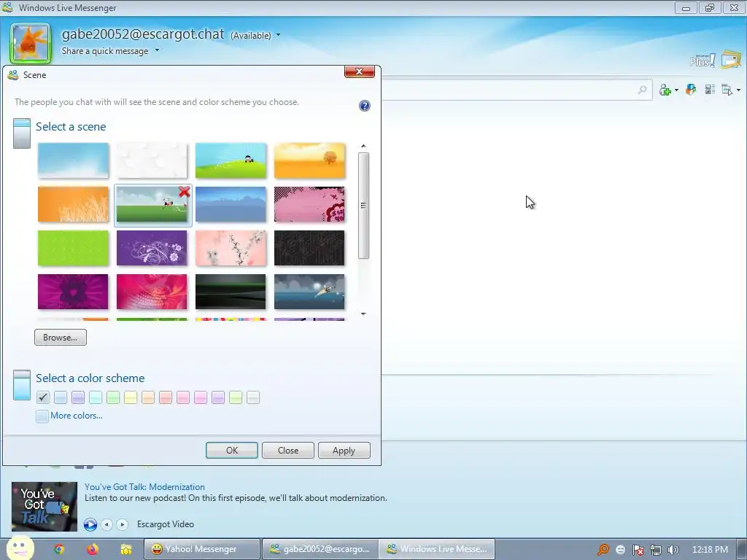Click the scene picture-frame icon beside Plus!
This screenshot has width=747, height=560.
click(731, 60)
